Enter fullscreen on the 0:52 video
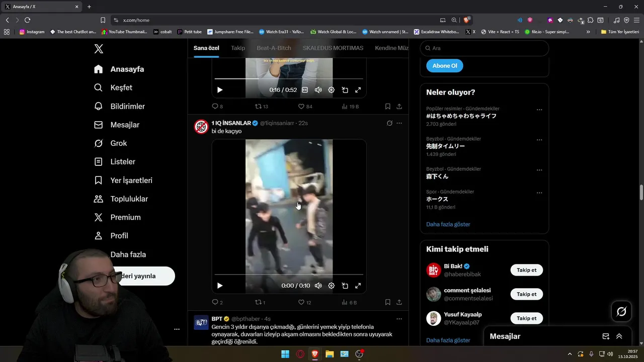The width and height of the screenshot is (644, 362). tap(358, 90)
